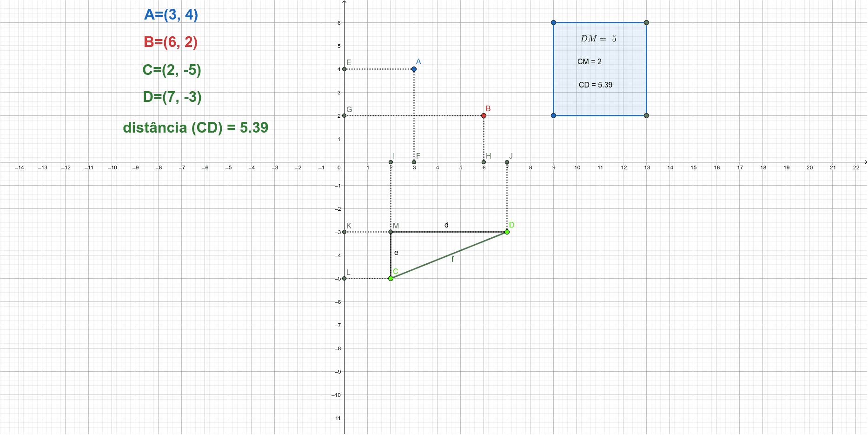Image resolution: width=868 pixels, height=435 pixels.
Task: Click point J on the x-axis
Action: coord(507,162)
